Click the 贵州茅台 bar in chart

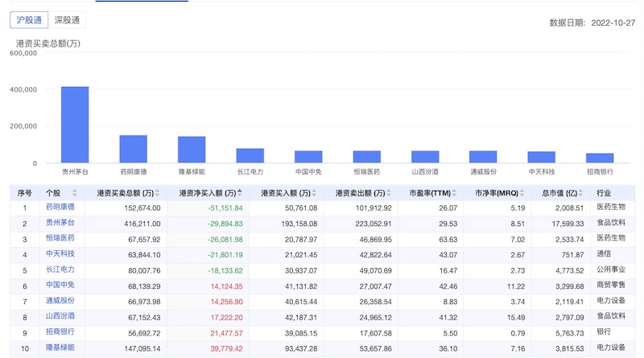coord(75,125)
